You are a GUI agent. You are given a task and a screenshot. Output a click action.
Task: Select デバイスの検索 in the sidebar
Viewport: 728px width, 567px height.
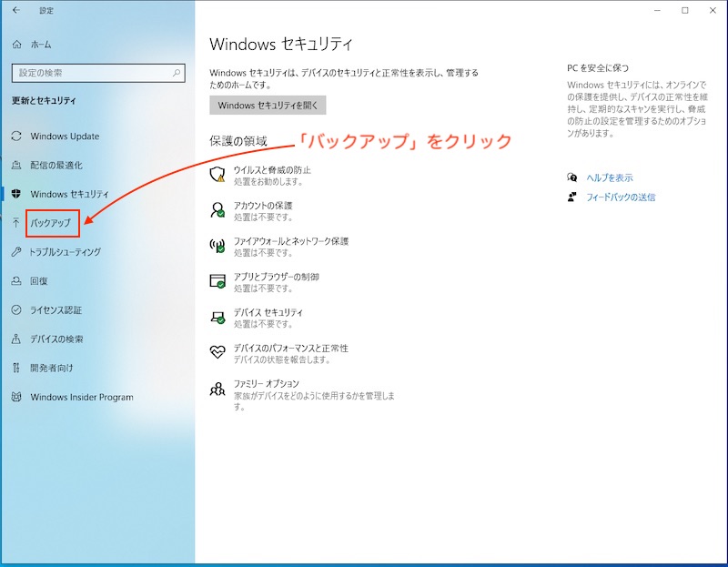point(56,339)
